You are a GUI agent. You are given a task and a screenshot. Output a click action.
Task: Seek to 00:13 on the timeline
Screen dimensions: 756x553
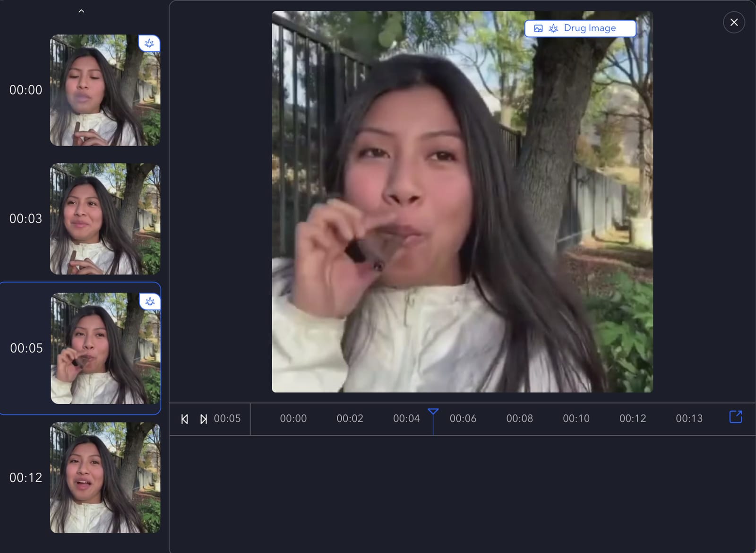(689, 418)
